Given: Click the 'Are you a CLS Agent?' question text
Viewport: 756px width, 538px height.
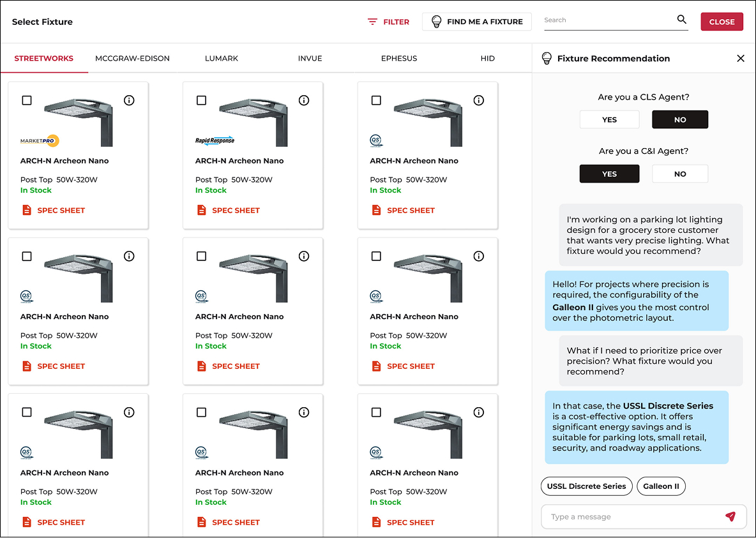Looking at the screenshot, I should coord(643,97).
